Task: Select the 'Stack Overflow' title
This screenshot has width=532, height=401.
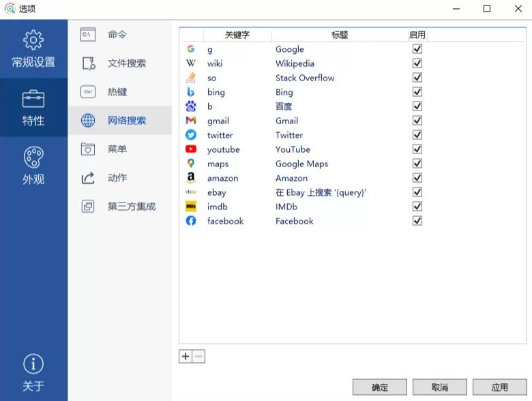Action: (x=305, y=78)
